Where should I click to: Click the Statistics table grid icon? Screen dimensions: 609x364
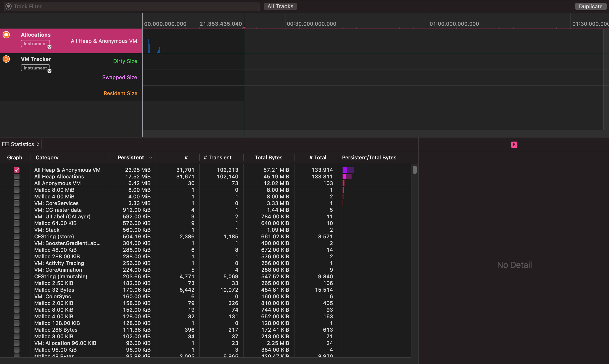[x=6, y=144]
